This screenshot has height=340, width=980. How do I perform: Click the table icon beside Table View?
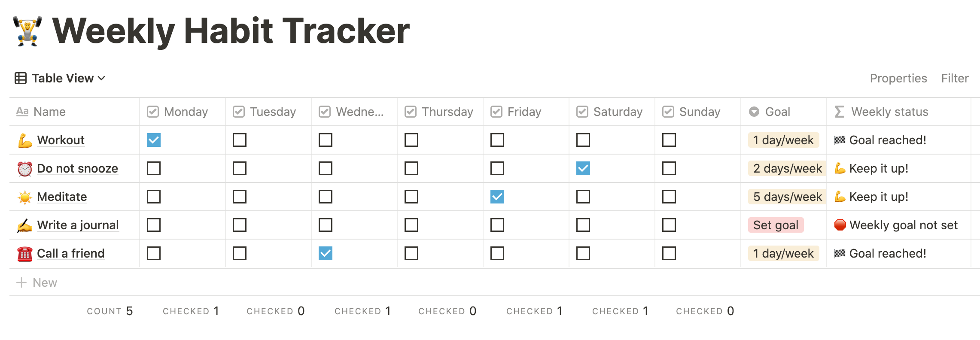click(21, 78)
